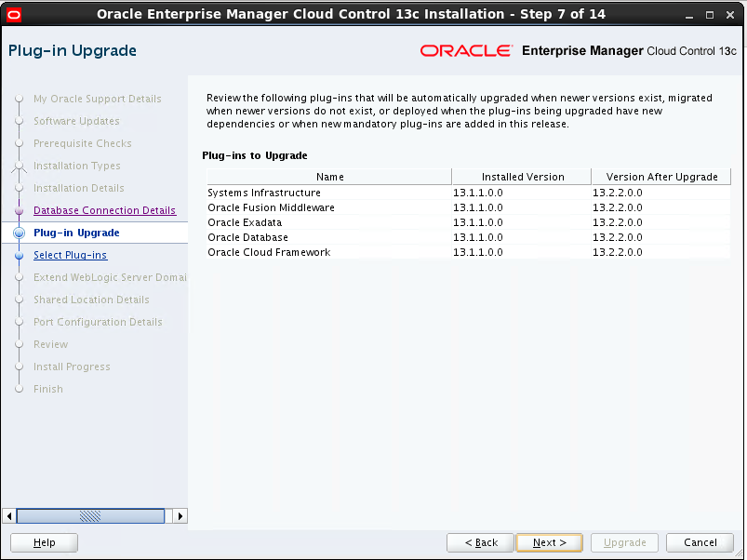Click the right scroll arrow below the sidebar
The height and width of the screenshot is (560, 747).
tap(179, 515)
